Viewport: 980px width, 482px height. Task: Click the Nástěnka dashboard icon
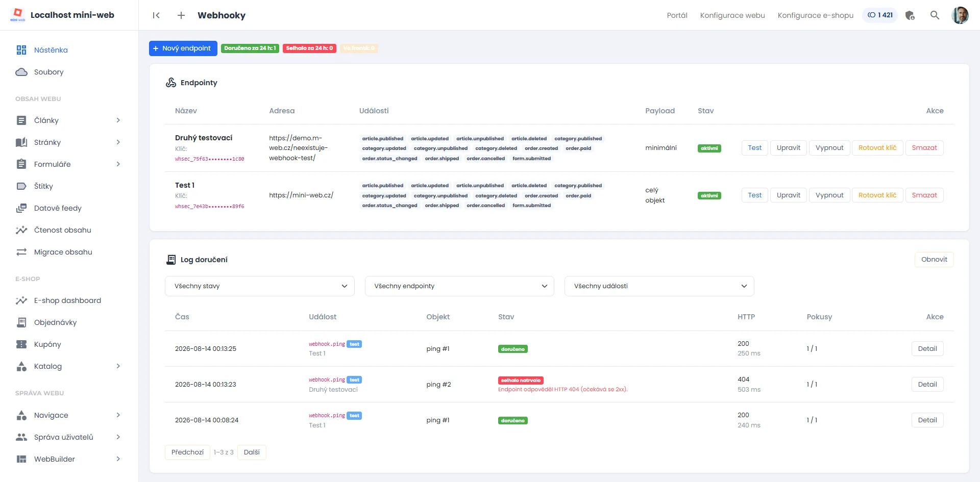pyautogui.click(x=21, y=50)
